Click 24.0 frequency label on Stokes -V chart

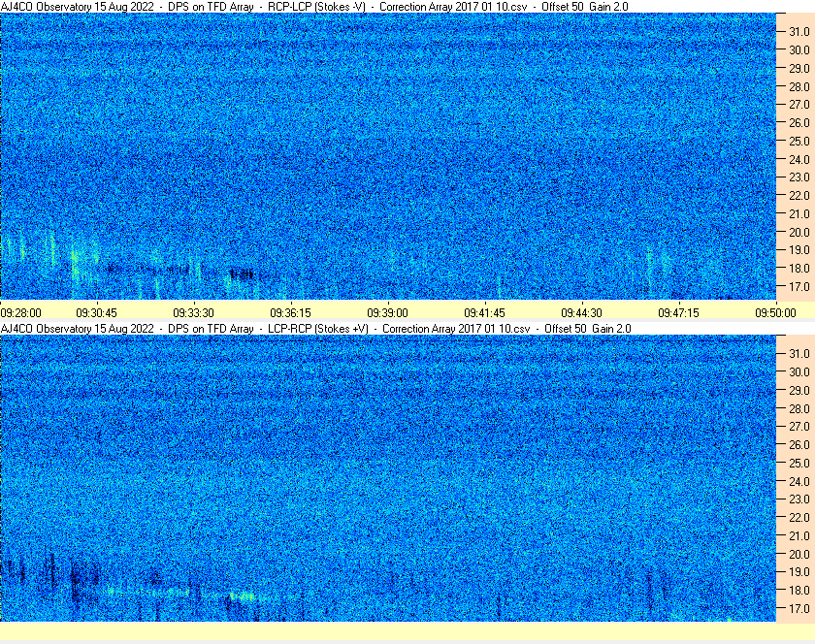(x=799, y=160)
